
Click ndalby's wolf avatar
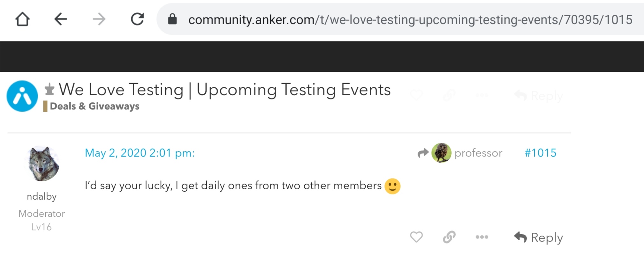pyautogui.click(x=42, y=164)
